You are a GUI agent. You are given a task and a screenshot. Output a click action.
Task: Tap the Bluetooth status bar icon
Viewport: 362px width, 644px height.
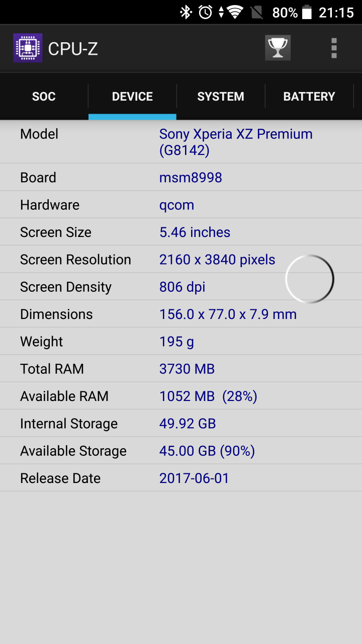(x=187, y=12)
